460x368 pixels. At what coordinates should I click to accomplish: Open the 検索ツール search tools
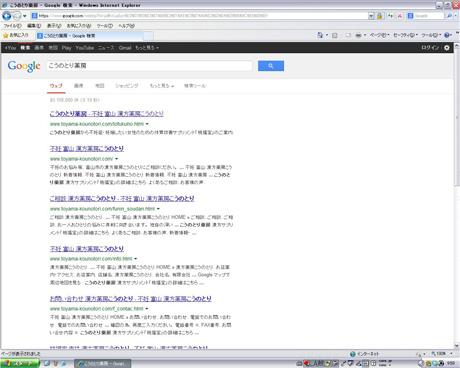point(195,86)
